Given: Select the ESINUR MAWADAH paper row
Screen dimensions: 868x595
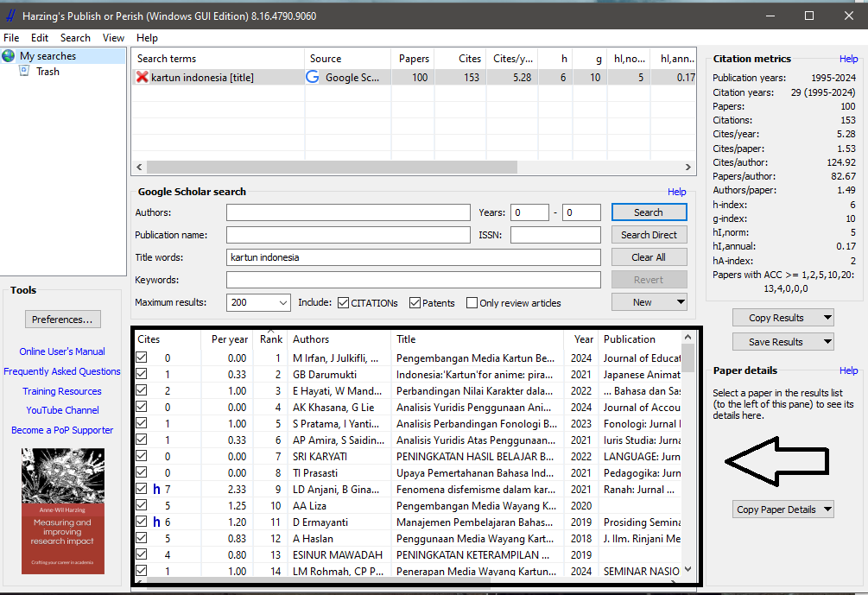Looking at the screenshot, I should pos(408,554).
